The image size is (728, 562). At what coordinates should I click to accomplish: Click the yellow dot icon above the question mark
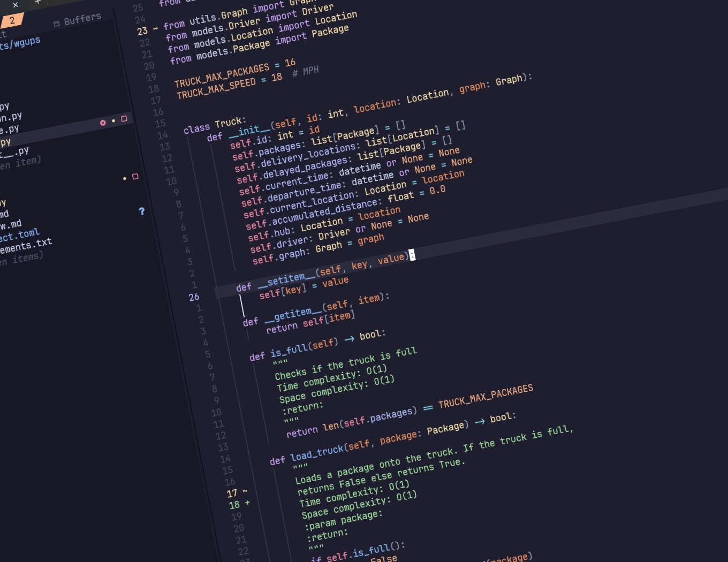(125, 178)
